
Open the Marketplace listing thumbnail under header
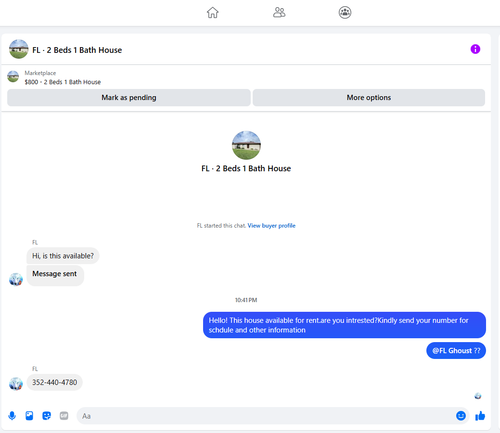pyautogui.click(x=13, y=77)
